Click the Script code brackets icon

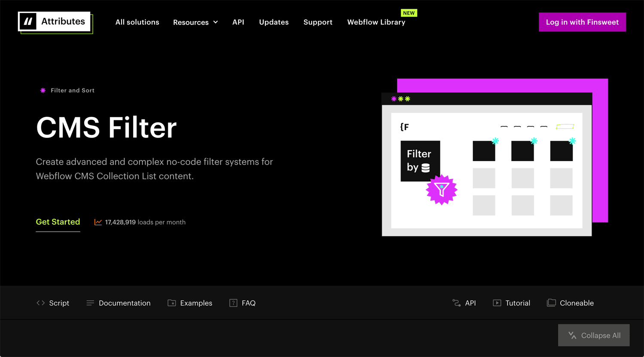41,303
